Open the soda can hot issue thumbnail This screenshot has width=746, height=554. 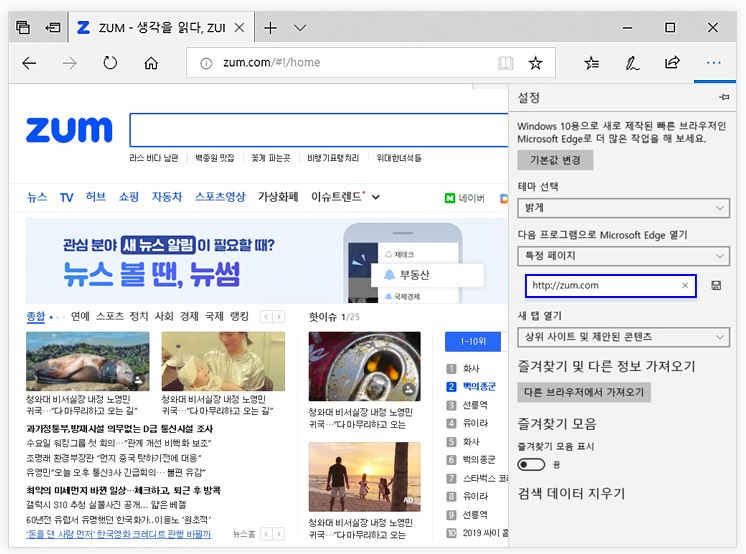(364, 366)
